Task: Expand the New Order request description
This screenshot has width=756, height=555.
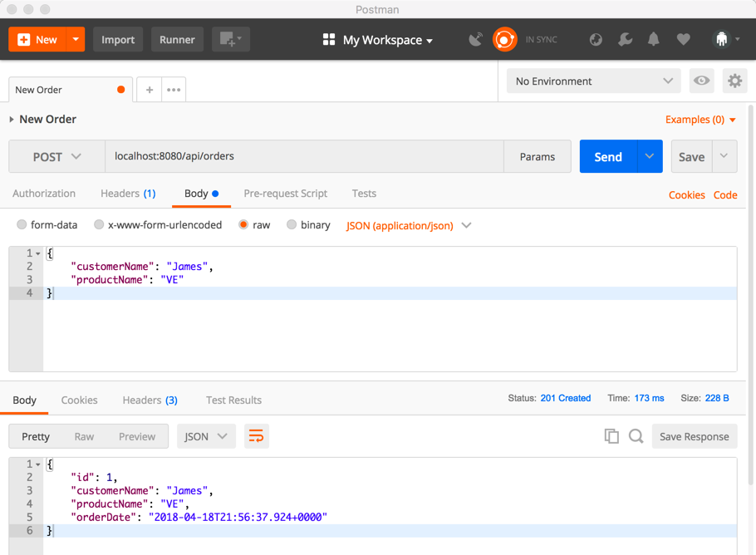Action: pyautogui.click(x=12, y=119)
